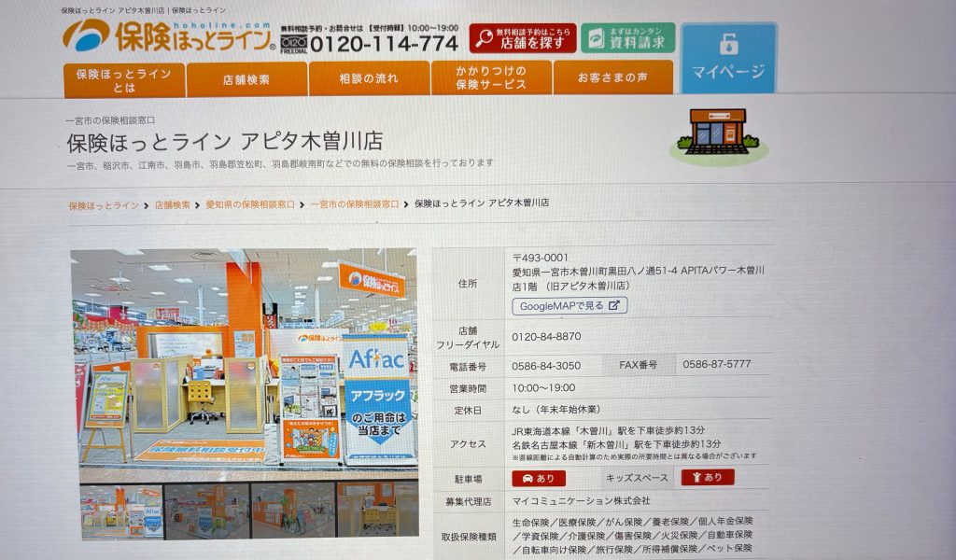Open the 保険ほっとラインとは menu tab
956x560 pixels.
point(123,79)
